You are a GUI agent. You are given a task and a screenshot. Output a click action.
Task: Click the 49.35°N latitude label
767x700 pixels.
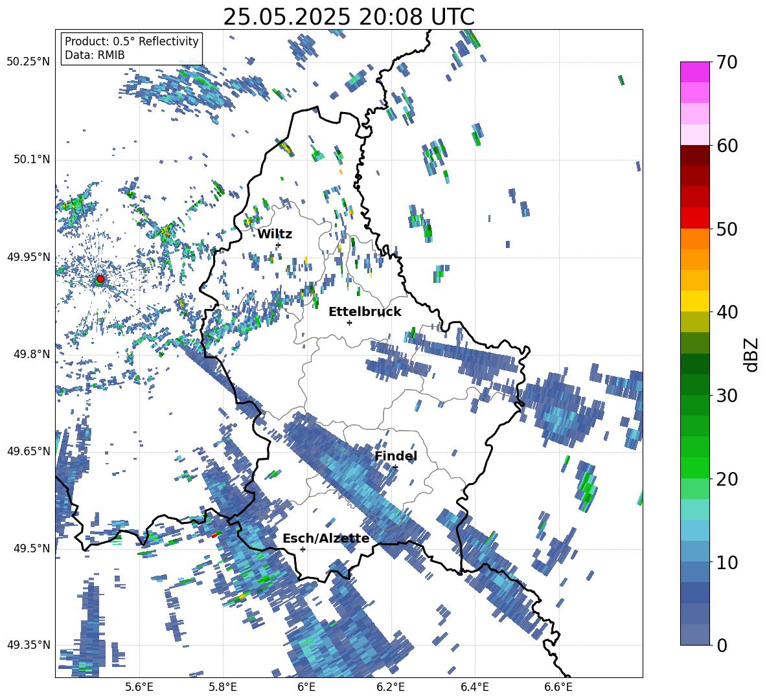click(29, 645)
